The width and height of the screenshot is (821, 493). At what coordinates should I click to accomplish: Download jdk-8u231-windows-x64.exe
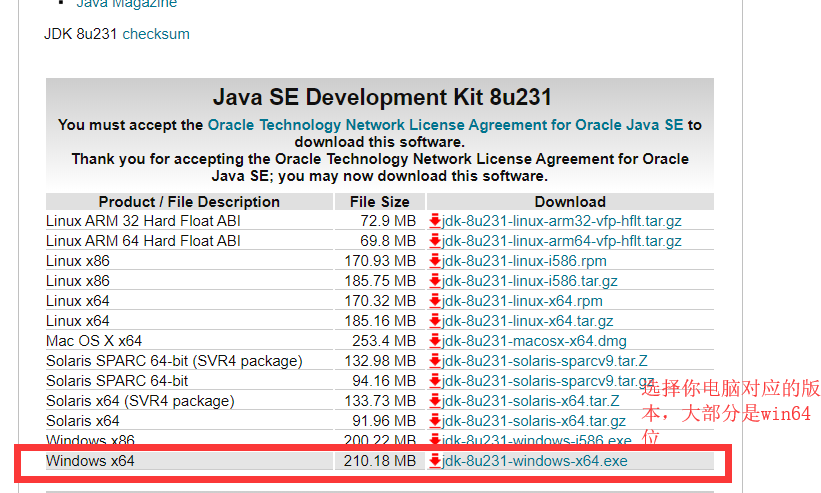click(x=535, y=461)
